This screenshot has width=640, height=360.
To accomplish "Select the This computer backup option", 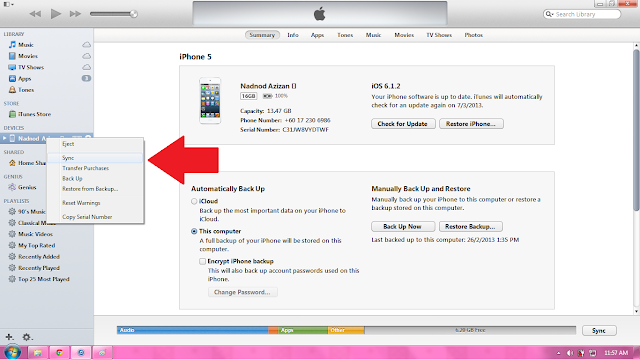I will click(x=194, y=231).
